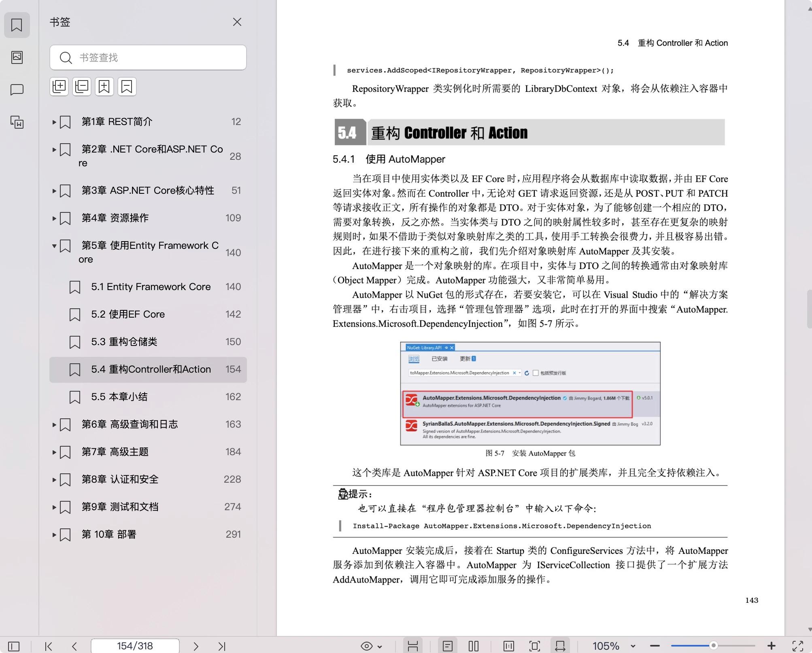
Task: Expand 第1章 REST简介 bookmark
Action: click(54, 122)
